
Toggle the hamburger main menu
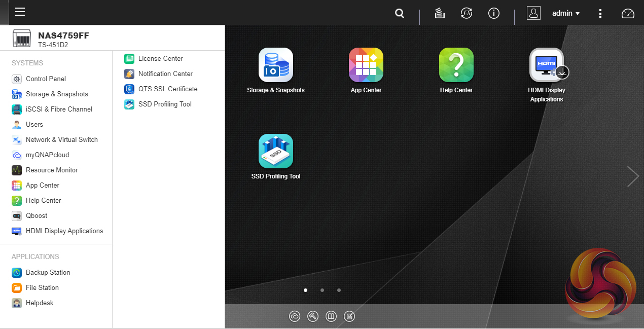coord(20,12)
